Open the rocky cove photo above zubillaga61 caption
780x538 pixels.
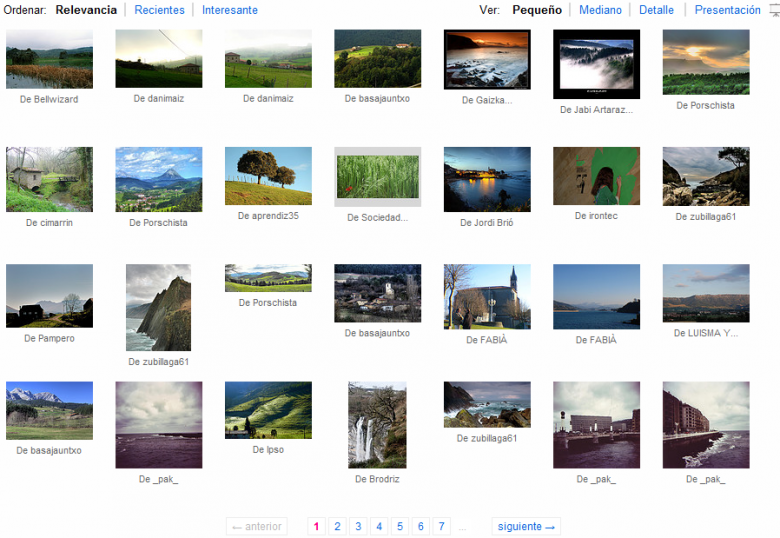pos(706,177)
